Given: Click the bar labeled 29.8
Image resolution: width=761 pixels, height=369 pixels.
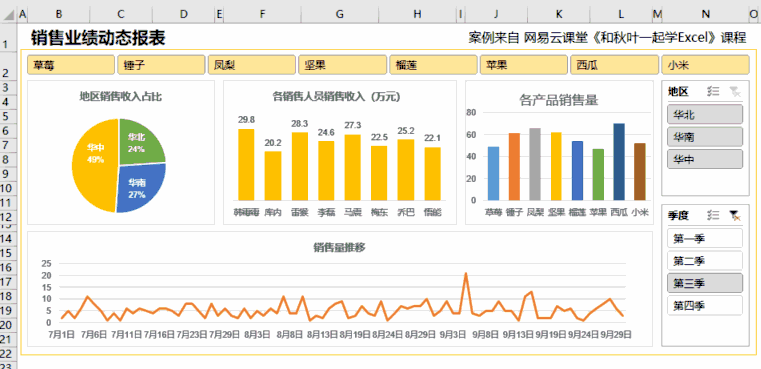Looking at the screenshot, I should tap(246, 164).
